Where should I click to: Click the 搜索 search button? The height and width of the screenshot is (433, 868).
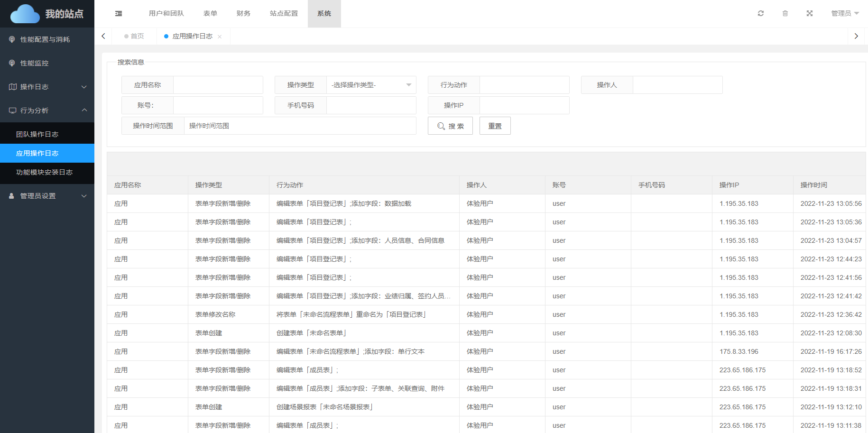click(x=450, y=126)
